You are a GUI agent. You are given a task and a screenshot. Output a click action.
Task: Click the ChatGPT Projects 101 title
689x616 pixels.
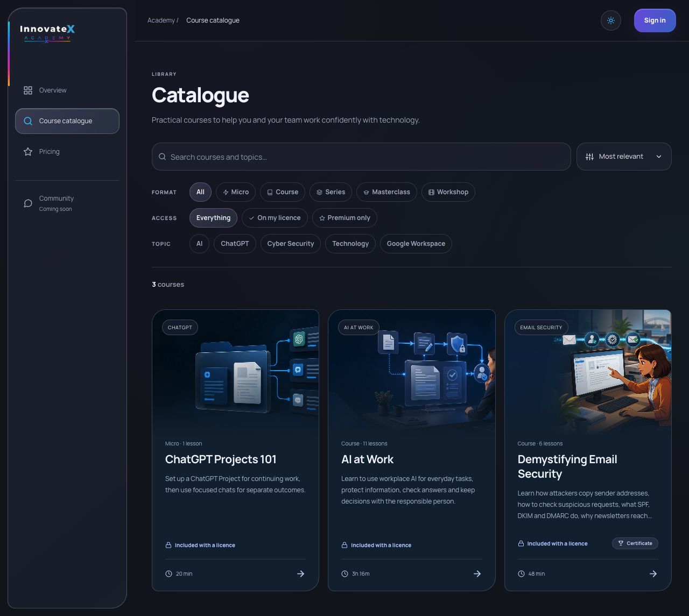point(221,459)
